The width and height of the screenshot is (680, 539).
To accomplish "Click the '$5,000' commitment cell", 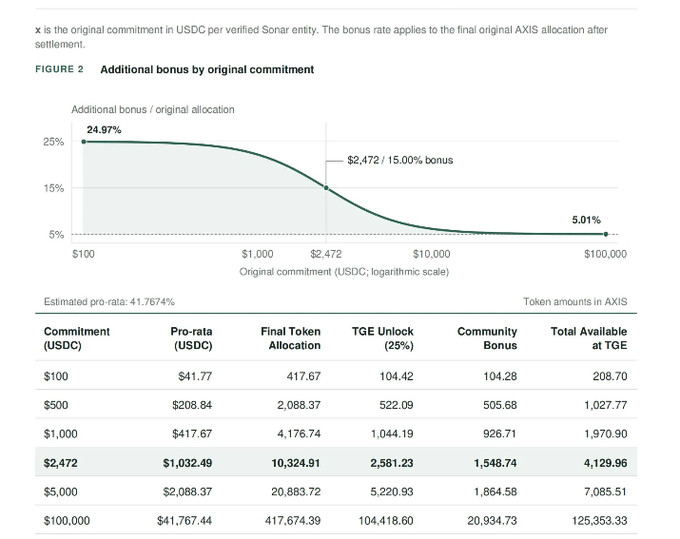I will tap(61, 492).
